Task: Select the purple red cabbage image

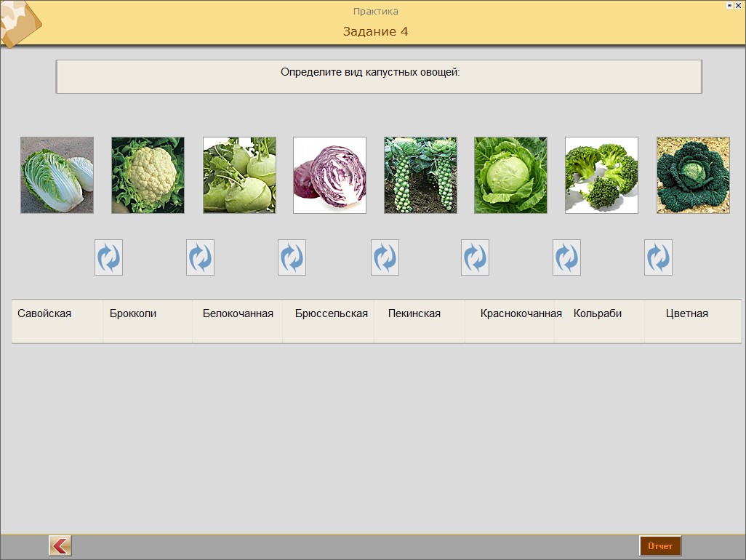Action: coord(329,175)
